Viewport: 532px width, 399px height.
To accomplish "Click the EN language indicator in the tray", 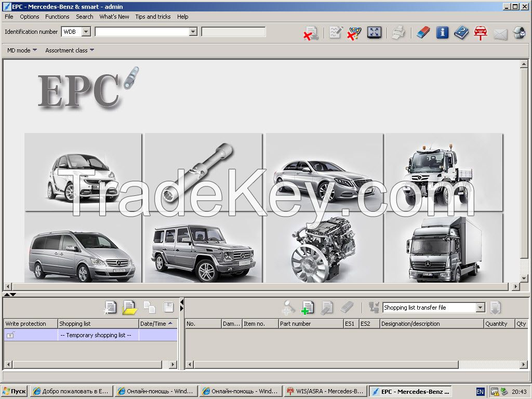I will pyautogui.click(x=480, y=392).
